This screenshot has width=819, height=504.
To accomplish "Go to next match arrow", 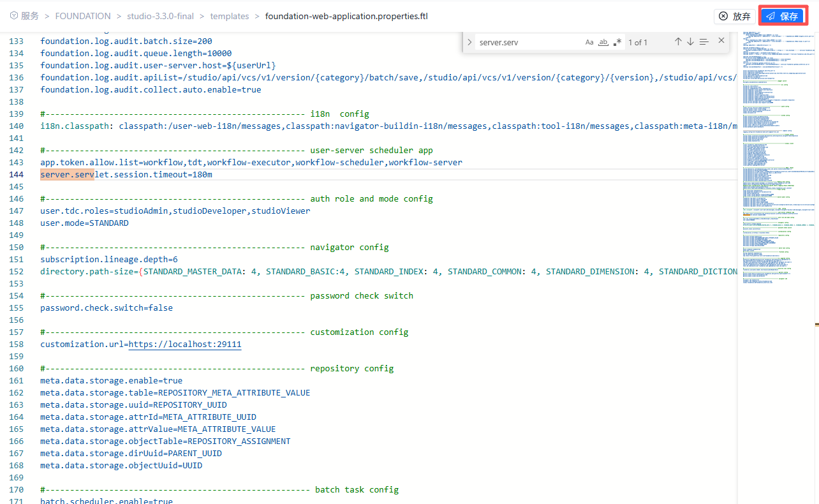I will click(x=690, y=41).
